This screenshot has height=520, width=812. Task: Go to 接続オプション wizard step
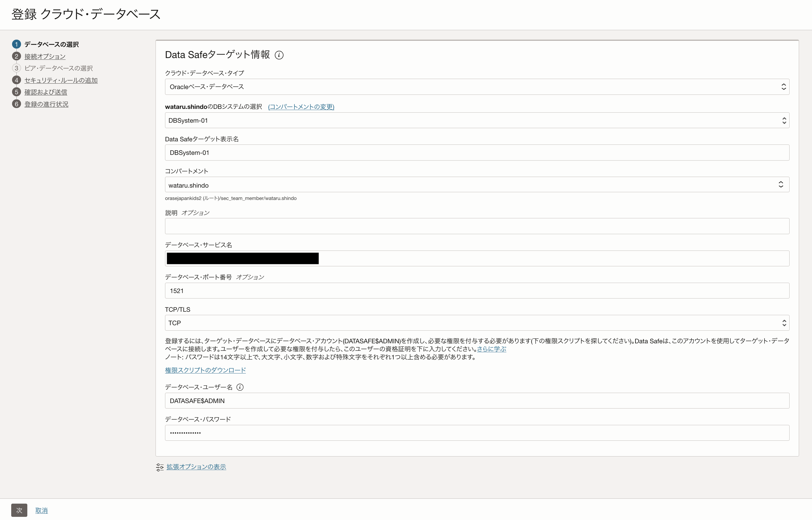45,56
